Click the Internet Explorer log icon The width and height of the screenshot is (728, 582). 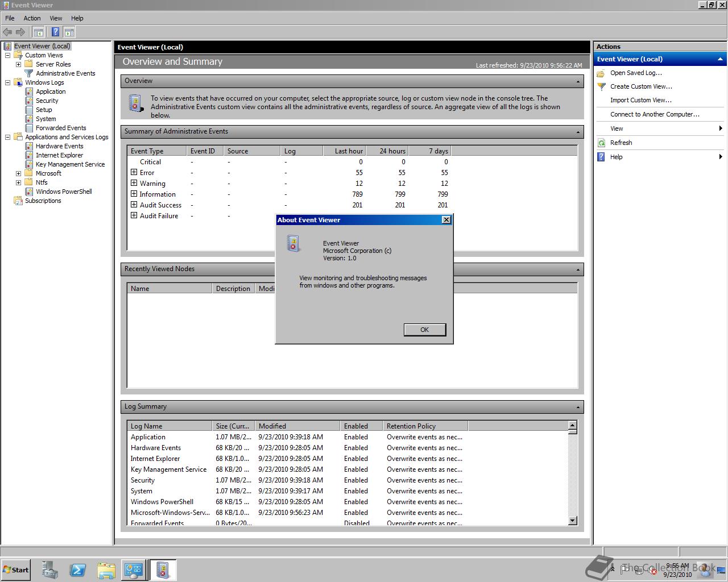click(x=29, y=155)
